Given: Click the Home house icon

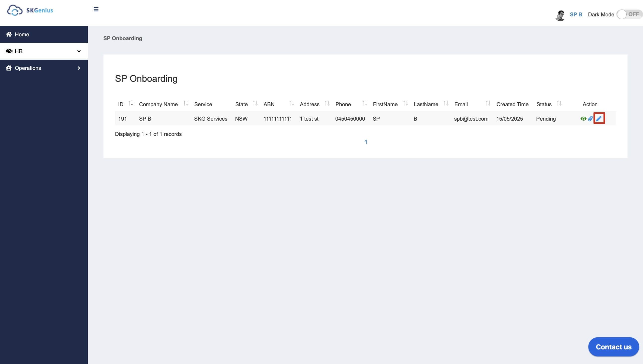Looking at the screenshot, I should pyautogui.click(x=9, y=34).
